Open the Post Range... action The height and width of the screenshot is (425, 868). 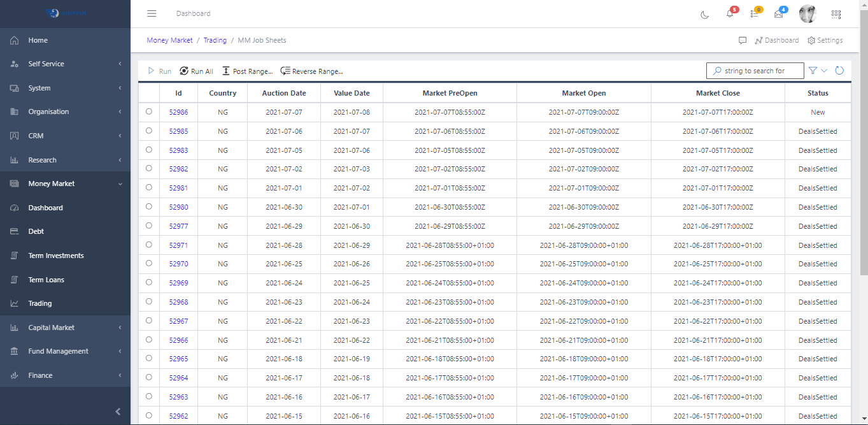(247, 71)
